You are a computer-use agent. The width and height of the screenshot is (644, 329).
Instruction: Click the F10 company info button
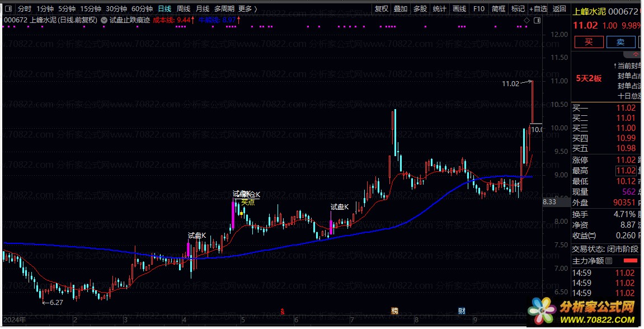coord(479,9)
